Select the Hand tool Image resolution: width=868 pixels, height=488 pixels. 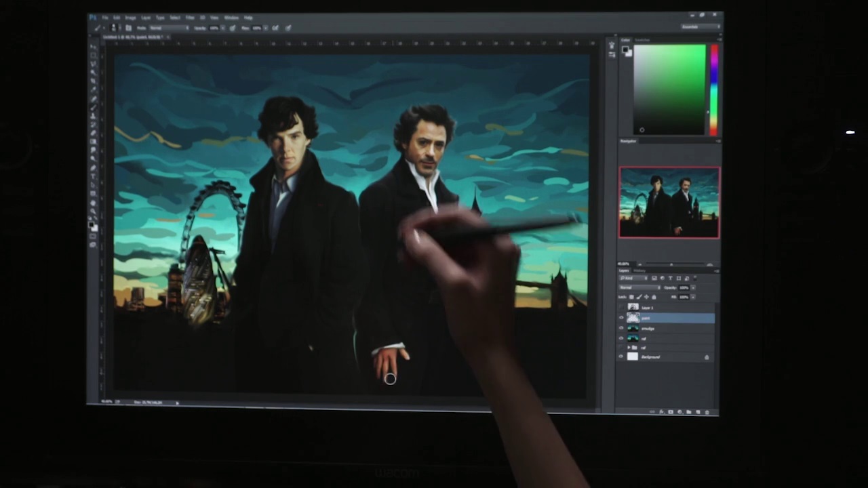[93, 203]
